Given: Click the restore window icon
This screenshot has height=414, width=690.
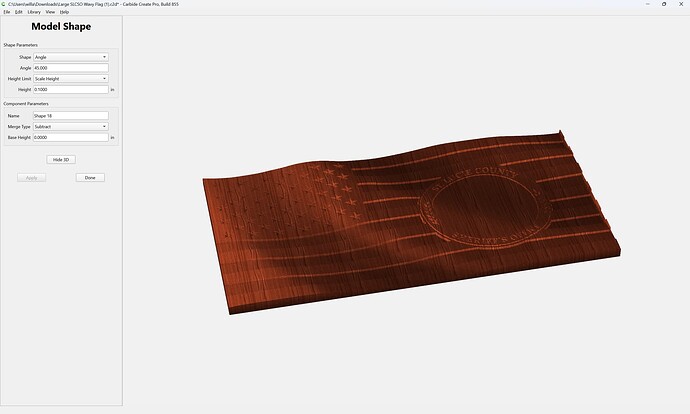Looking at the screenshot, I should coord(664,4).
